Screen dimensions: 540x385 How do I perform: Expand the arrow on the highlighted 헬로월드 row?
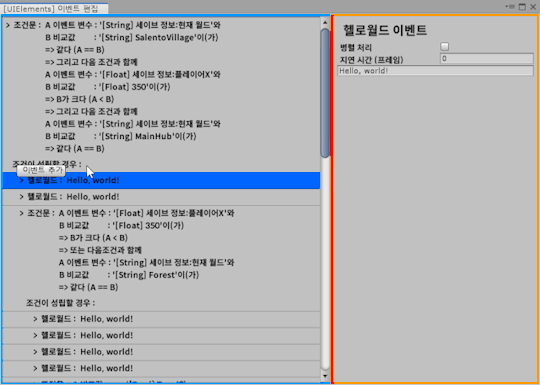[22, 180]
